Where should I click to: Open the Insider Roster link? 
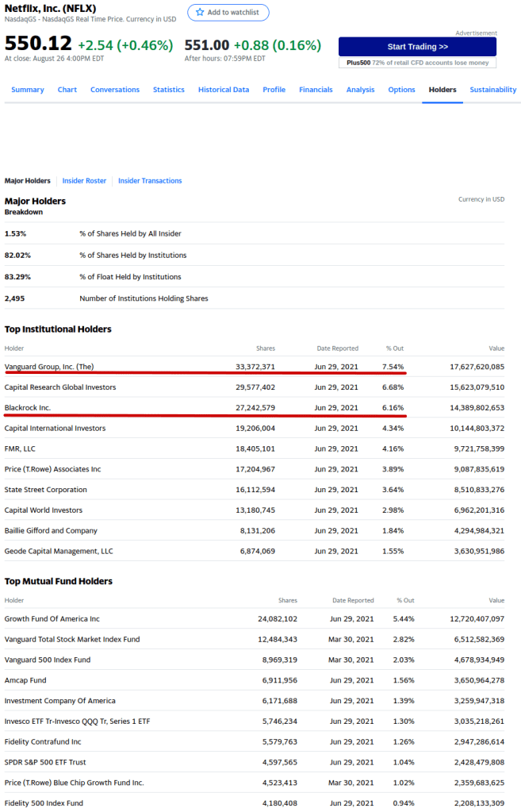point(84,181)
